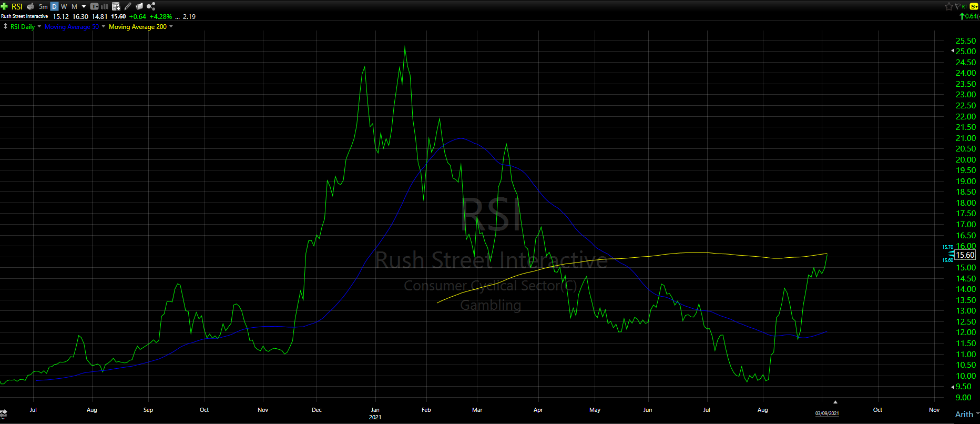980x424 pixels.
Task: Select the Monthly (M) timeframe
Action: 74,6
